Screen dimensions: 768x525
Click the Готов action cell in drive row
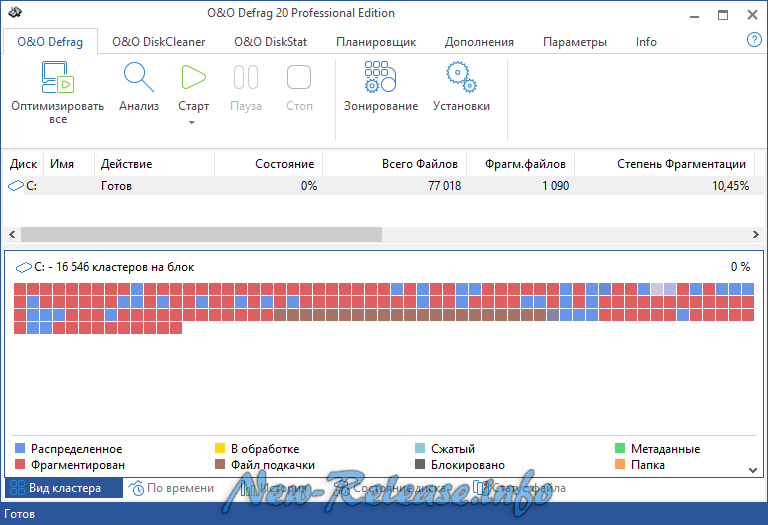pyautogui.click(x=116, y=186)
